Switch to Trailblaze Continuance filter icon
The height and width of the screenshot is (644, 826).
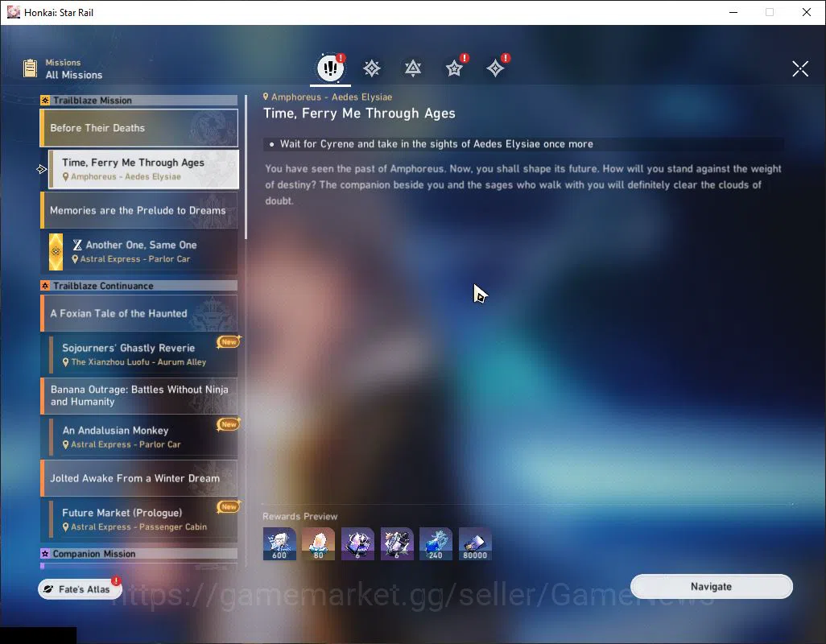pyautogui.click(x=413, y=68)
